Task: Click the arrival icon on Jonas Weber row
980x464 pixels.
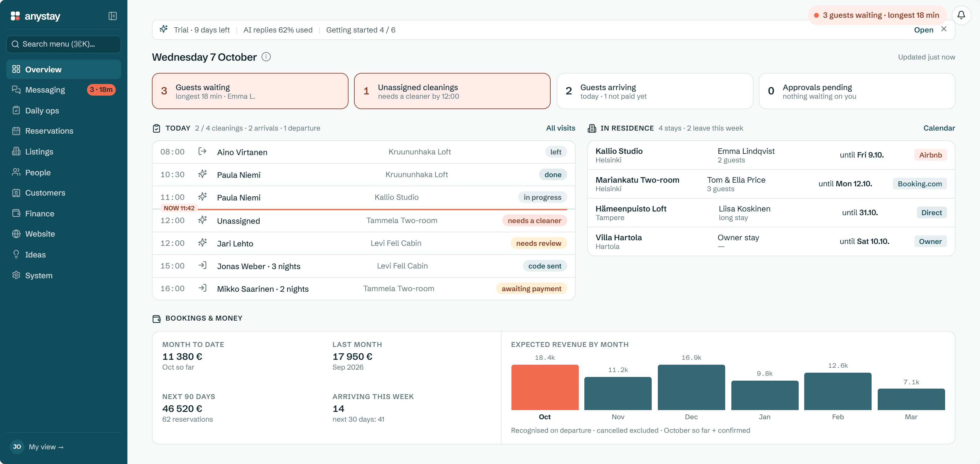Action: click(202, 266)
